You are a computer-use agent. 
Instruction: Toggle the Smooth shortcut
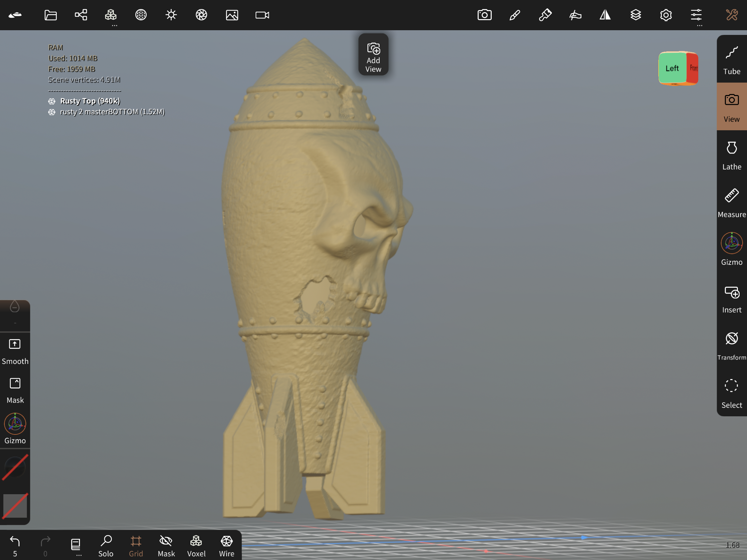pyautogui.click(x=15, y=352)
